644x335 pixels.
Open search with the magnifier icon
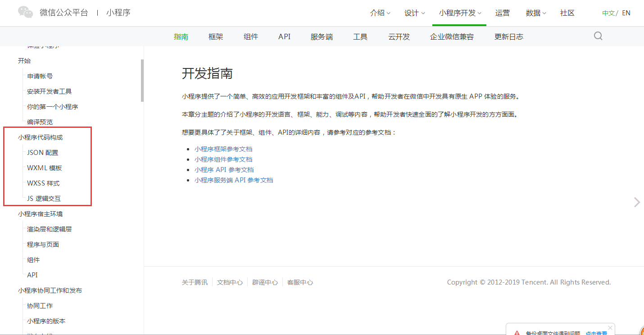click(x=598, y=36)
